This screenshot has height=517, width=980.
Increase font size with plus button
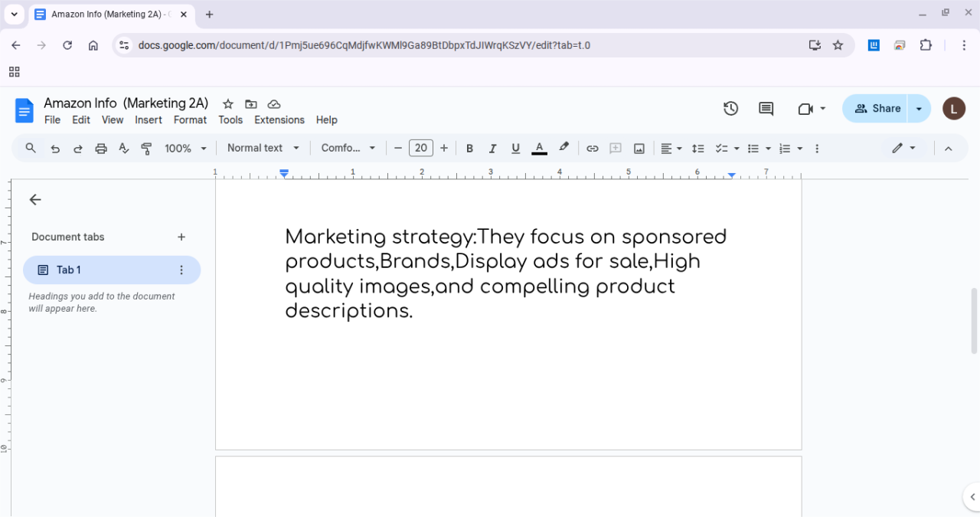pyautogui.click(x=444, y=149)
